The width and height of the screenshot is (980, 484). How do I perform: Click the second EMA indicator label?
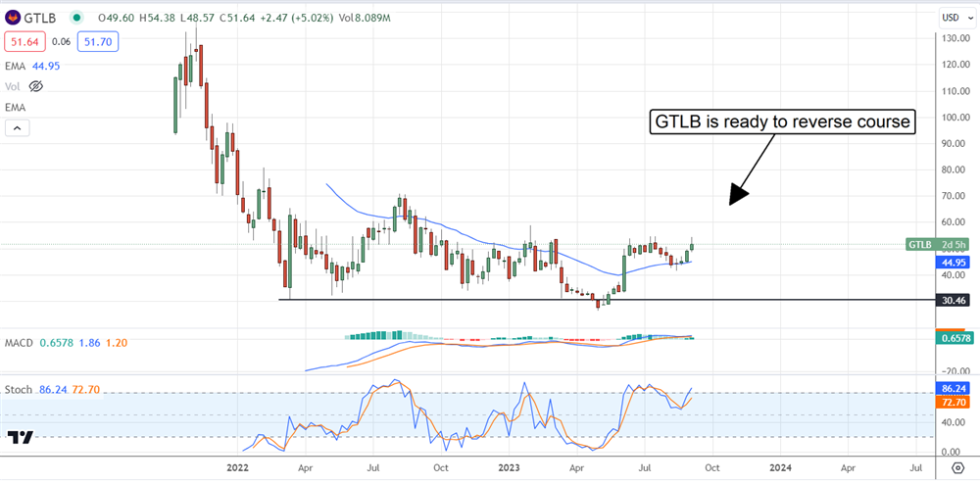(15, 108)
